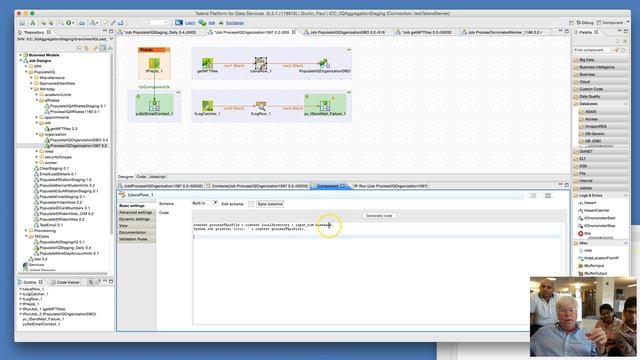Click the Sync columns button

(x=270, y=204)
